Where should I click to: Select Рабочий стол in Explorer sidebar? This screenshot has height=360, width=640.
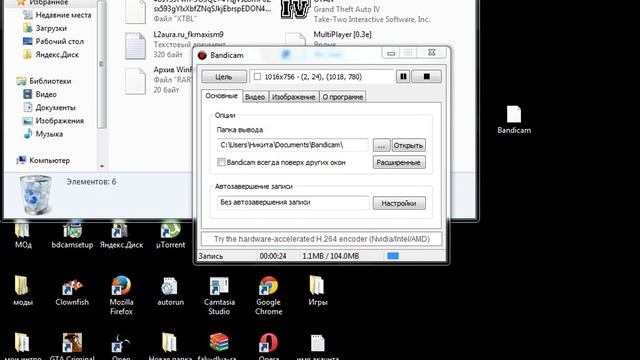click(53, 41)
